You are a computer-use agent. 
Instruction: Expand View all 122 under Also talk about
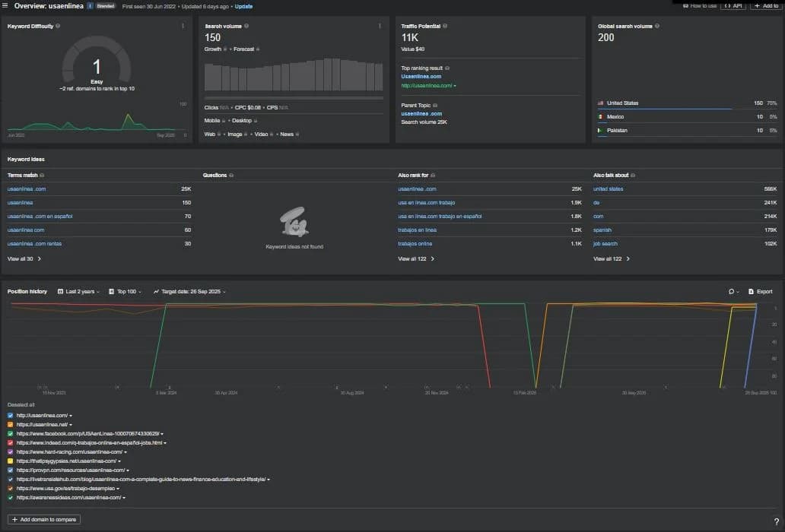(x=612, y=259)
